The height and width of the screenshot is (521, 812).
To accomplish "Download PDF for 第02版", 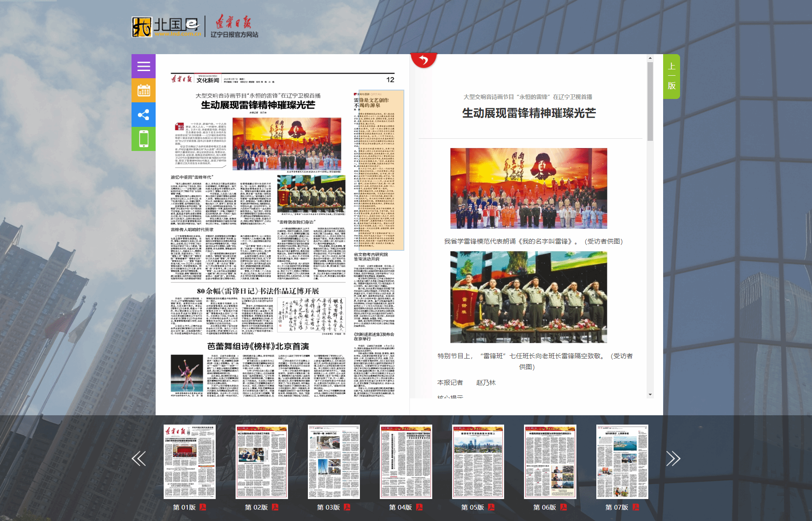I will click(x=275, y=507).
